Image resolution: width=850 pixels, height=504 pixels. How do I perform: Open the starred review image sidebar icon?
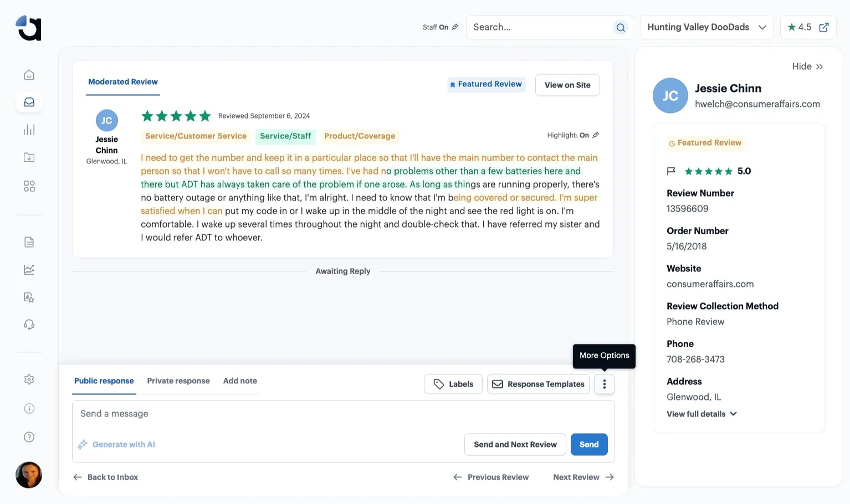pos(29,297)
